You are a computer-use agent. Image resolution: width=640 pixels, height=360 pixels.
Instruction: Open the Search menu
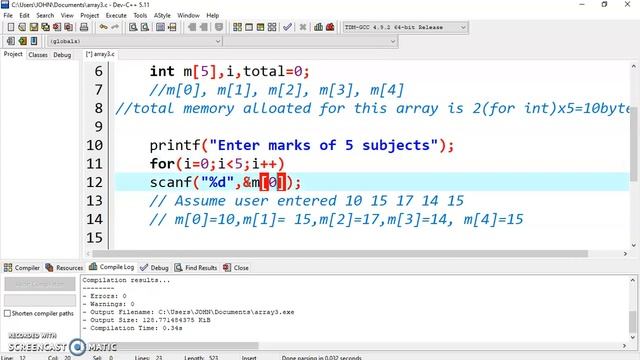click(x=45, y=16)
